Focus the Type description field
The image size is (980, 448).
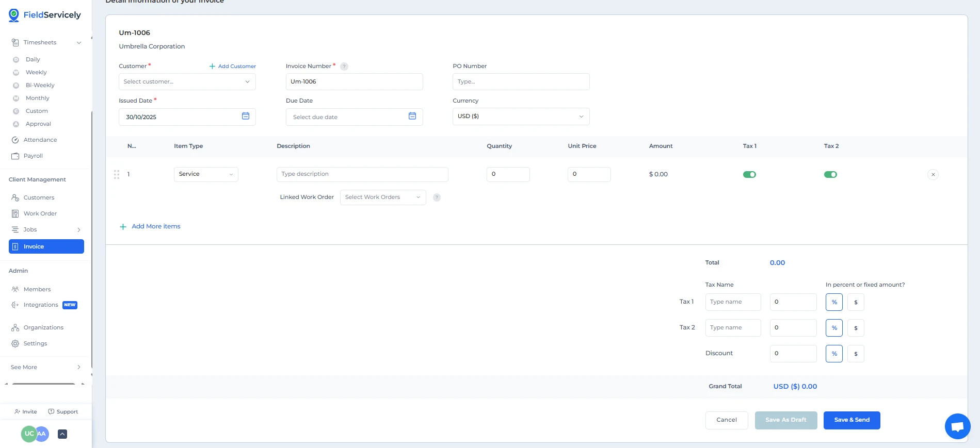362,174
